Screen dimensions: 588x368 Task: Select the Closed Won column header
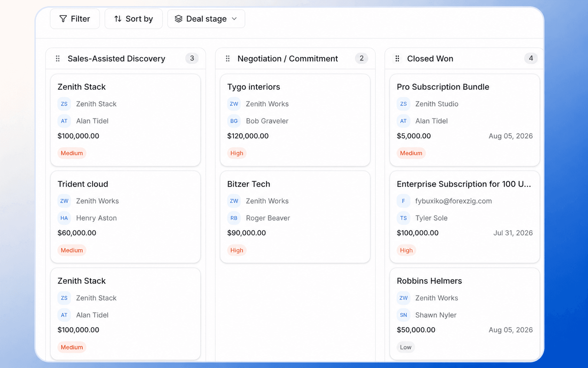pyautogui.click(x=465, y=59)
